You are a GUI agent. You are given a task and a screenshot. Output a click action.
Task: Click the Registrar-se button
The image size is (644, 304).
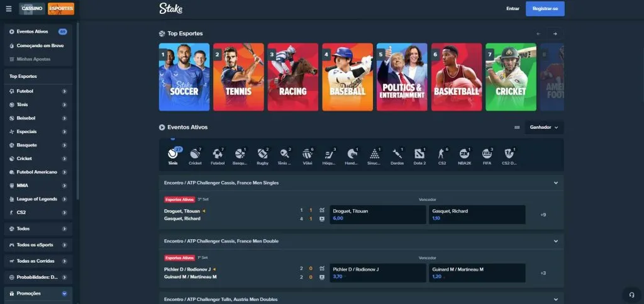coord(545,9)
